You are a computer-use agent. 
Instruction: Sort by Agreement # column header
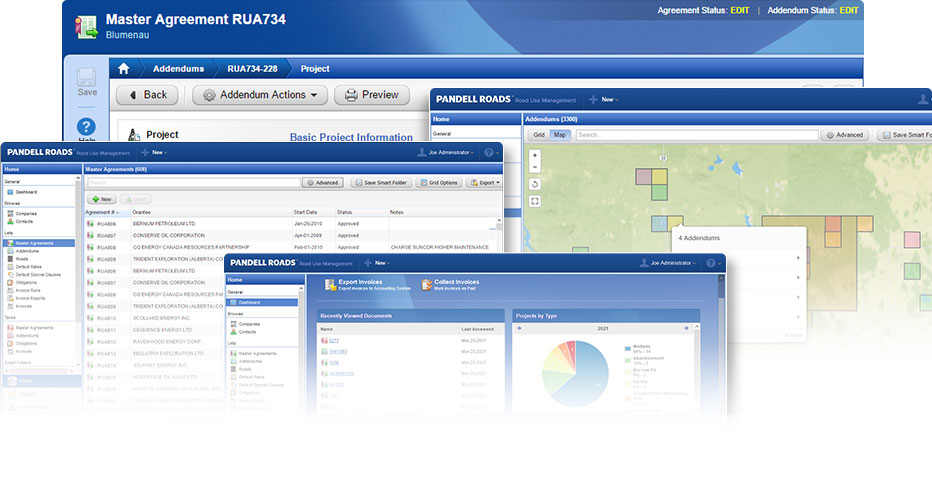(102, 212)
